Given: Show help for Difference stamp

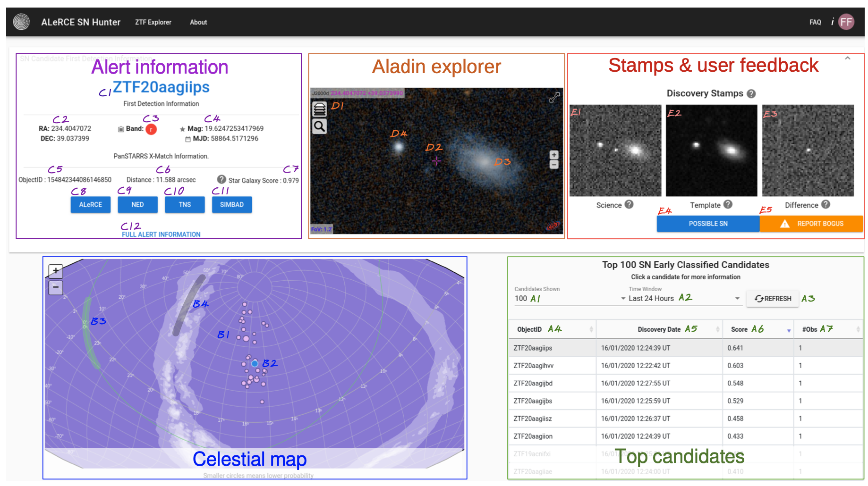Looking at the screenshot, I should [825, 204].
